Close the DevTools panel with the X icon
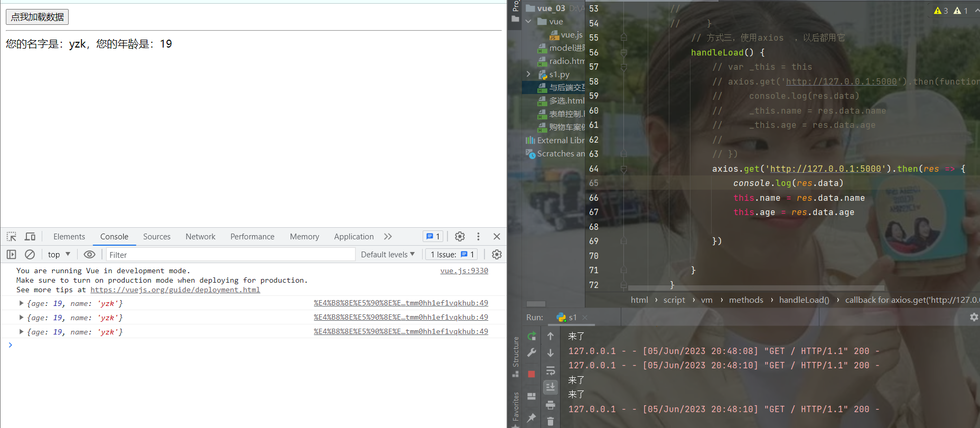The image size is (980, 428). pos(497,237)
